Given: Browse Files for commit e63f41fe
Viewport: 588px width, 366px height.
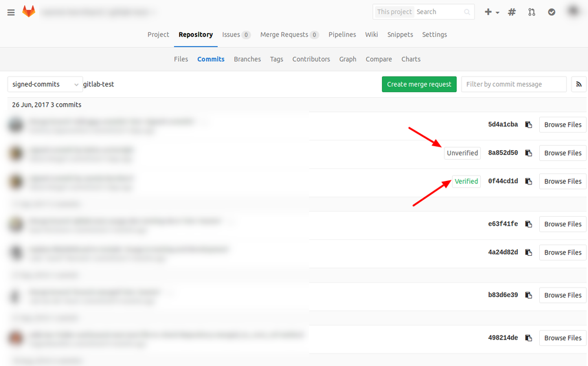Looking at the screenshot, I should coord(563,224).
